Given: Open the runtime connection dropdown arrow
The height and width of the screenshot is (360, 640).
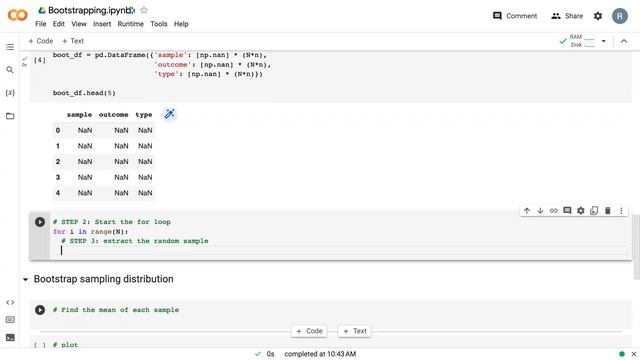Looking at the screenshot, I should [604, 41].
